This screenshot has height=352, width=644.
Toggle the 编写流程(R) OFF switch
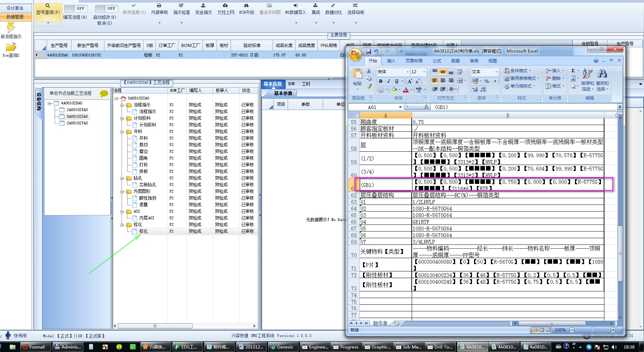point(76,8)
